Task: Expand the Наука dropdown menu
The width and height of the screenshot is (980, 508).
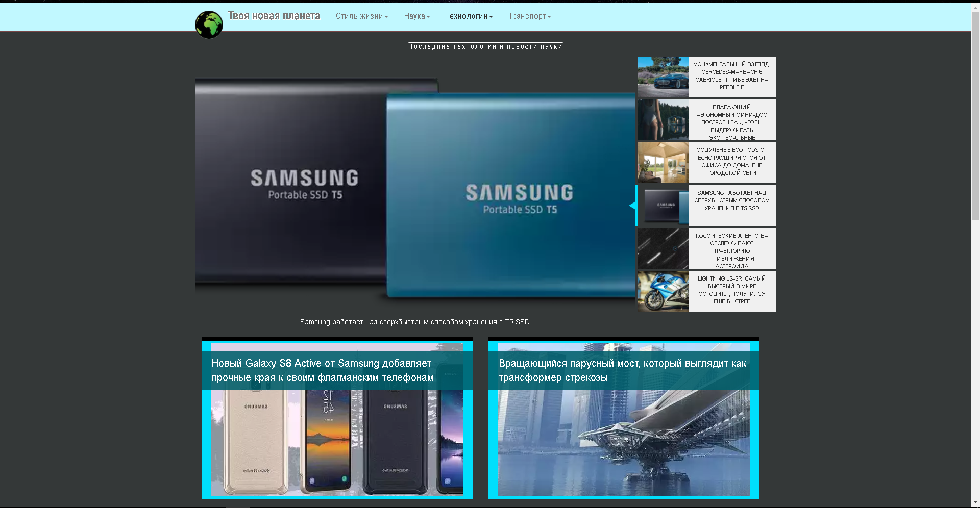Action: 416,16
